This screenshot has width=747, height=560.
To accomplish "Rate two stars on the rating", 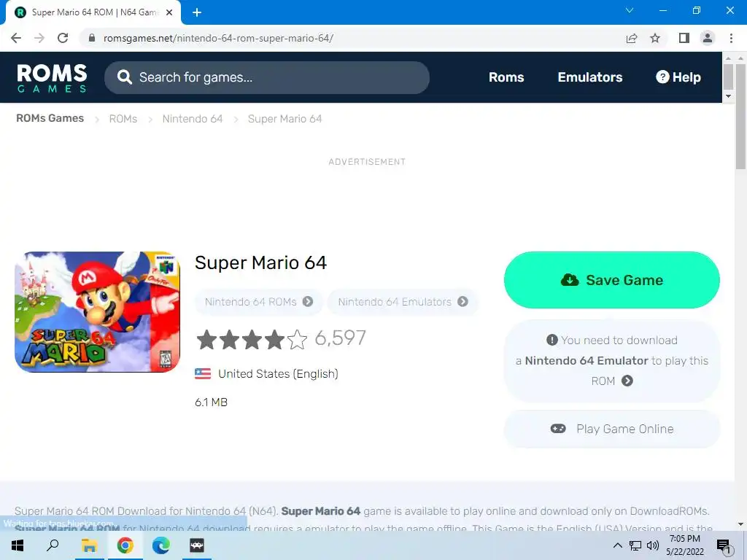I will (x=229, y=340).
